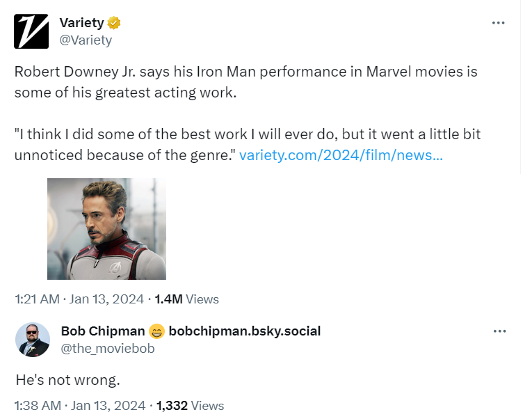532x419 pixels.
Task: Open the 1:21 AM · Jan 13, 2024 timestamp
Action: click(79, 299)
